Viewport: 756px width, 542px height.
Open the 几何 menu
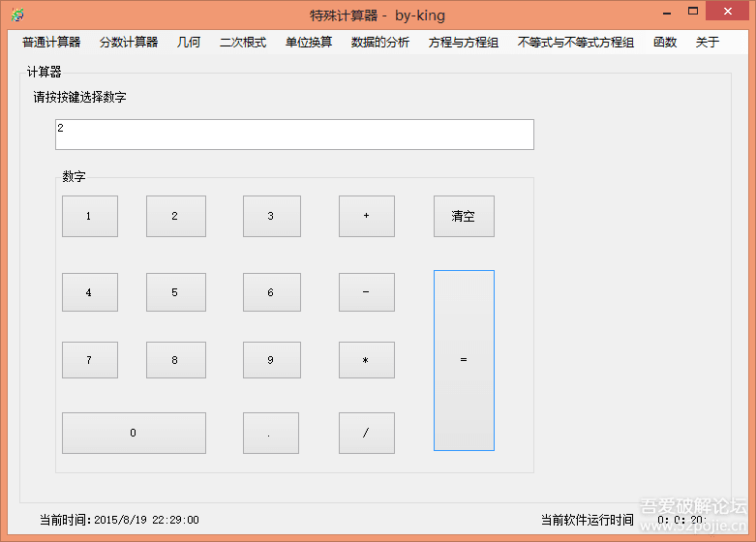pyautogui.click(x=189, y=43)
